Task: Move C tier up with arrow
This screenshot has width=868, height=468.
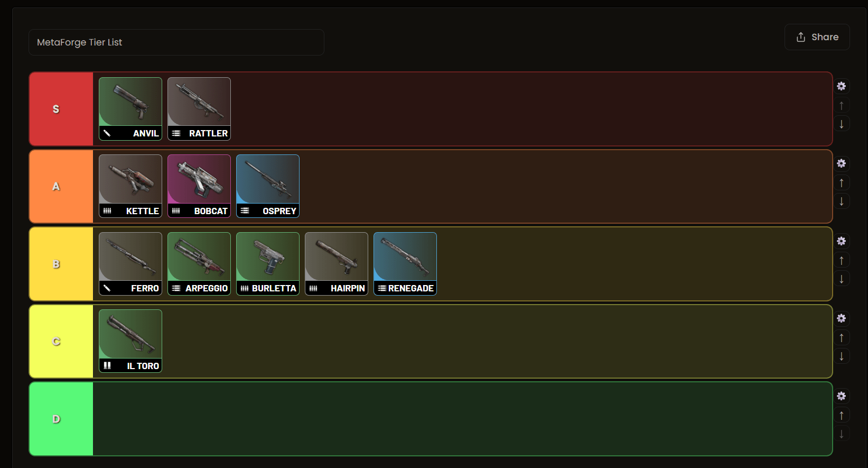Action: coord(842,337)
